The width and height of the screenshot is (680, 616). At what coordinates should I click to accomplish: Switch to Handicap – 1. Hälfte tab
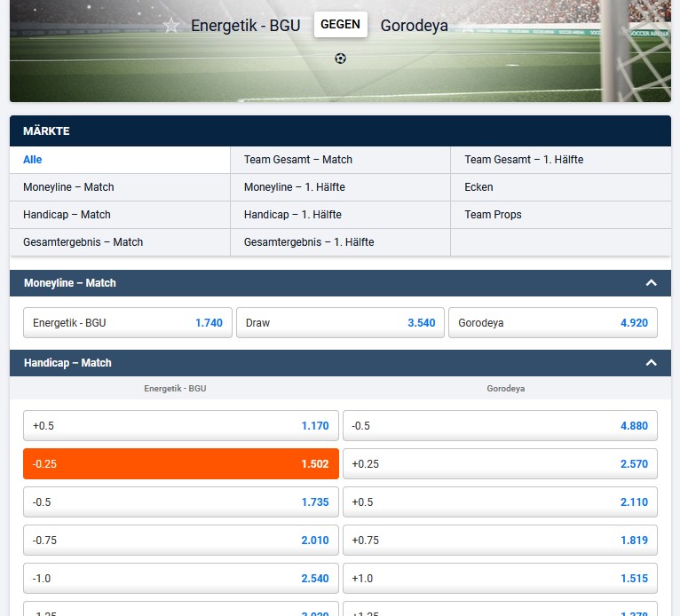tap(340, 215)
